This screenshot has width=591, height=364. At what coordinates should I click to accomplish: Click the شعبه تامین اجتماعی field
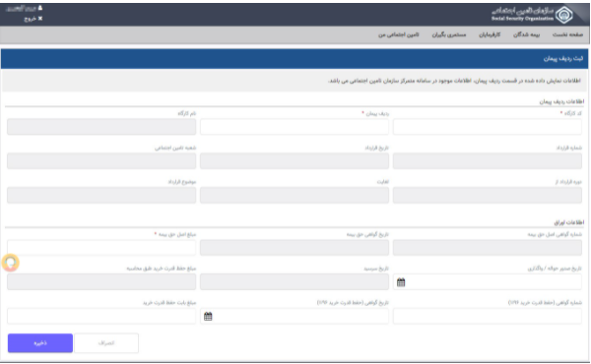coord(101,161)
